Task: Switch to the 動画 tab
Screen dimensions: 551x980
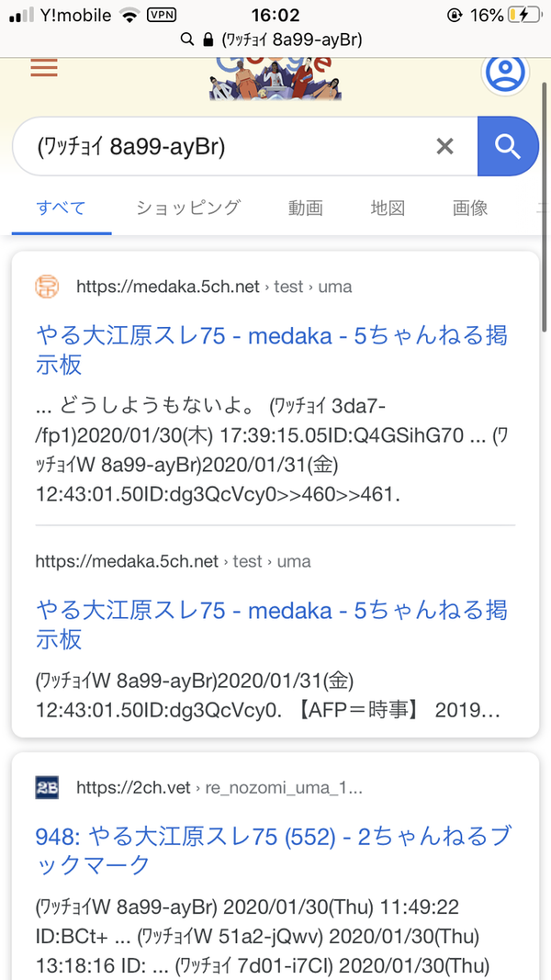Action: [305, 208]
